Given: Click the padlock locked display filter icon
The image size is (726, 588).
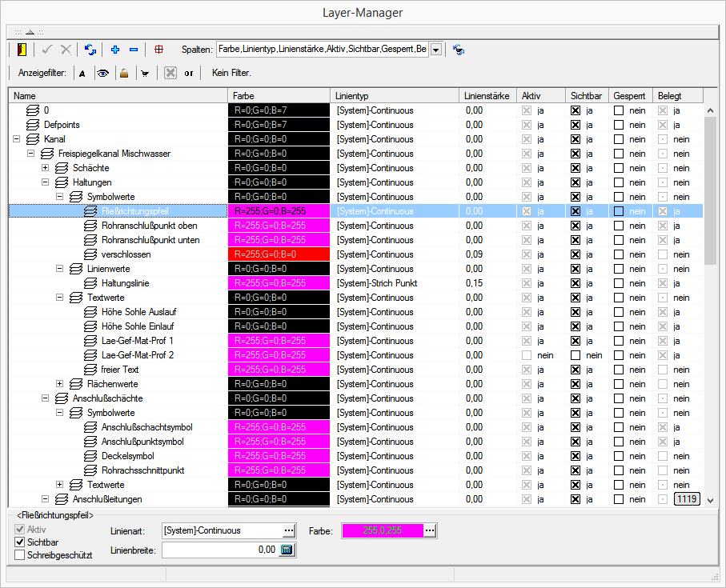Looking at the screenshot, I should click(123, 73).
